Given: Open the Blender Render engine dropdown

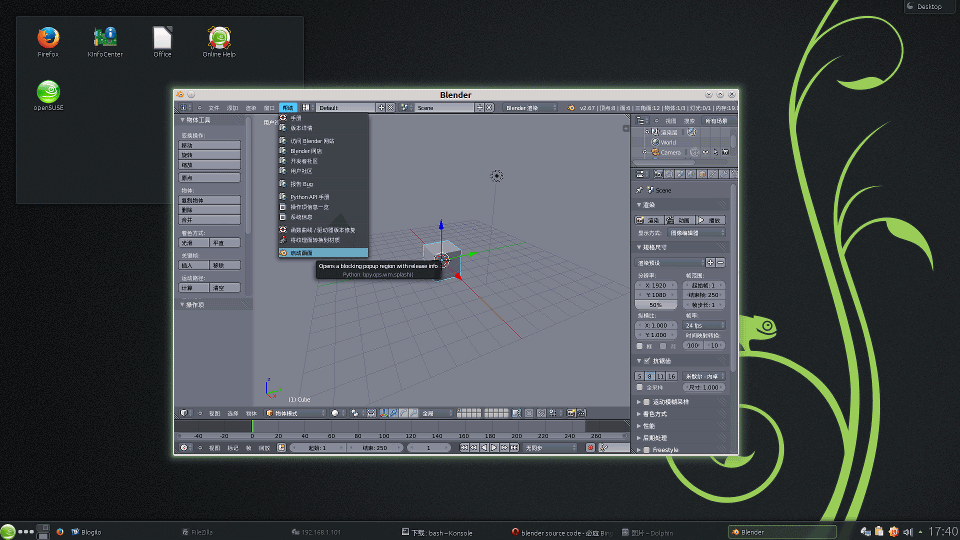Looking at the screenshot, I should [x=531, y=107].
